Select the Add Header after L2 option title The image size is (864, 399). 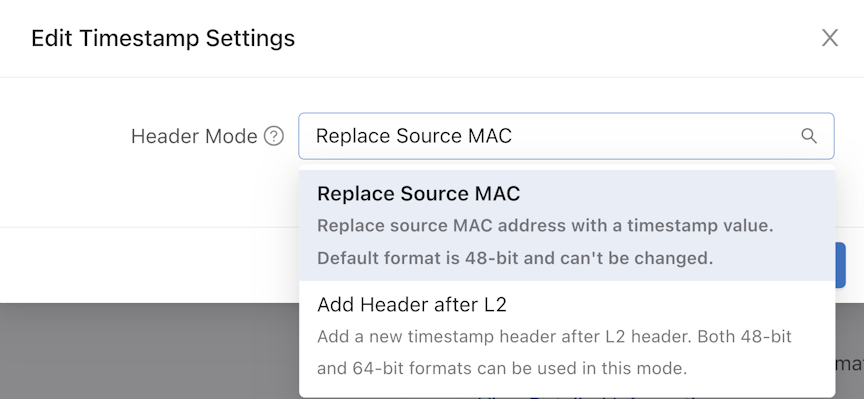coord(412,304)
